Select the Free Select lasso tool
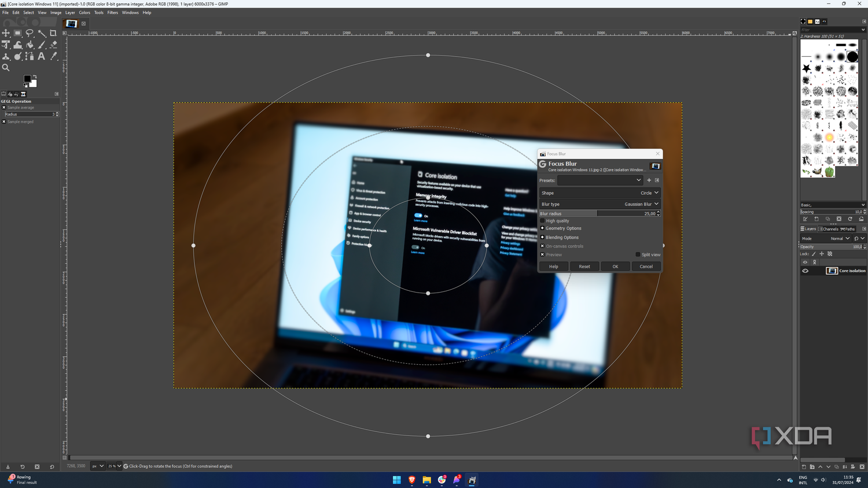Viewport: 868px width, 488px height. pos(30,33)
